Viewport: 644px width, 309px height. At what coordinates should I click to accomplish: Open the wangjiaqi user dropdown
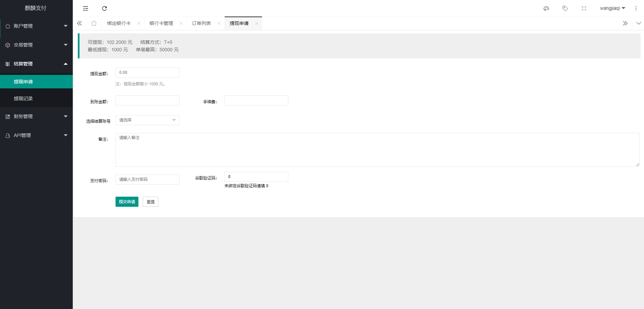[x=612, y=8]
